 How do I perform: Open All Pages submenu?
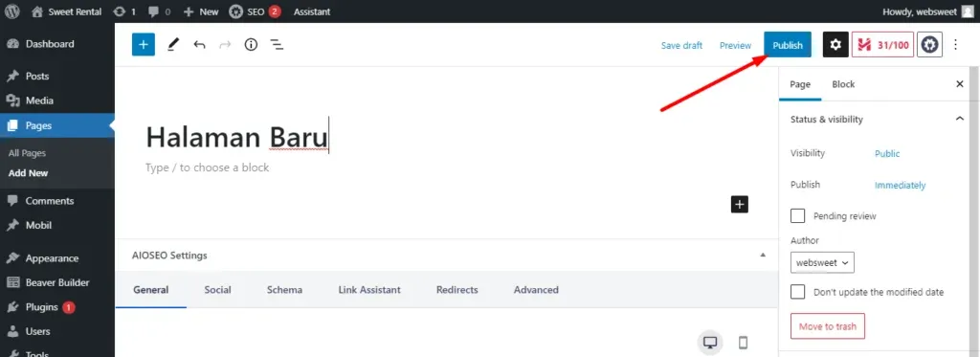(27, 153)
